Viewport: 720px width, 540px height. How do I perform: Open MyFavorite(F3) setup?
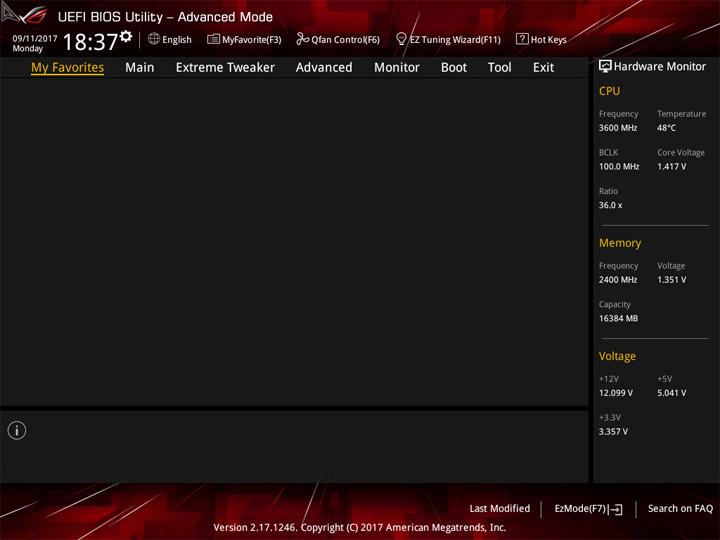pyautogui.click(x=244, y=39)
